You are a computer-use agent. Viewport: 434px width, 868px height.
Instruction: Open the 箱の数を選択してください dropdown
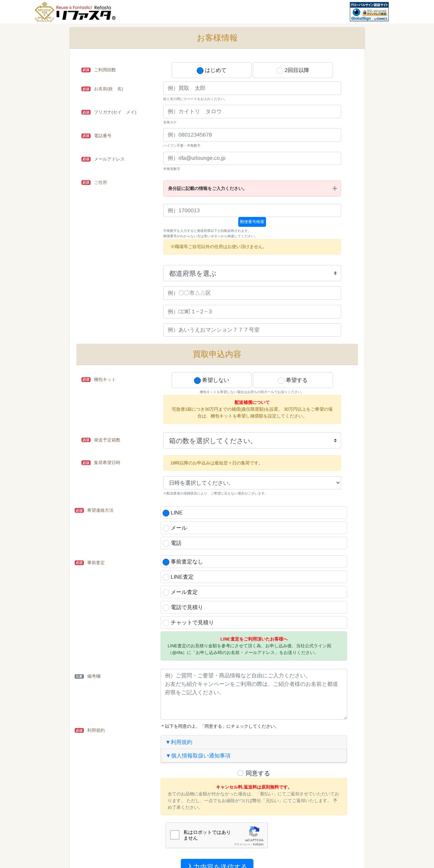(252, 440)
